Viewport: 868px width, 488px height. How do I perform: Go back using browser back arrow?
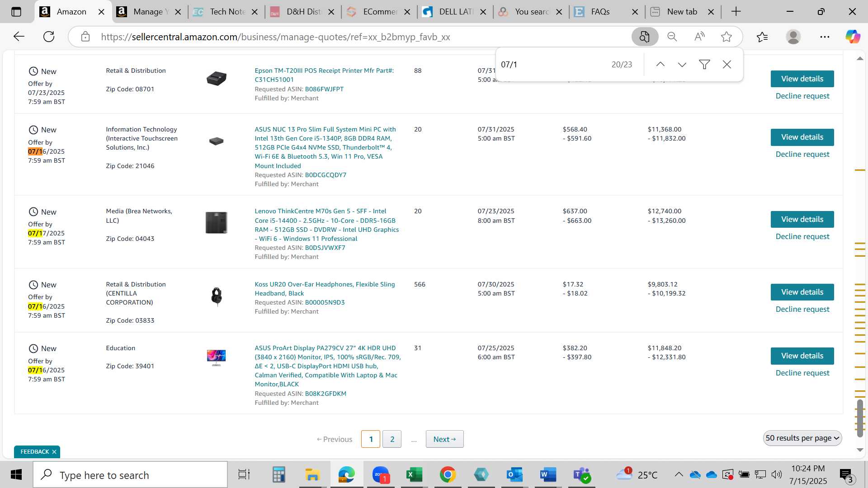click(x=19, y=37)
